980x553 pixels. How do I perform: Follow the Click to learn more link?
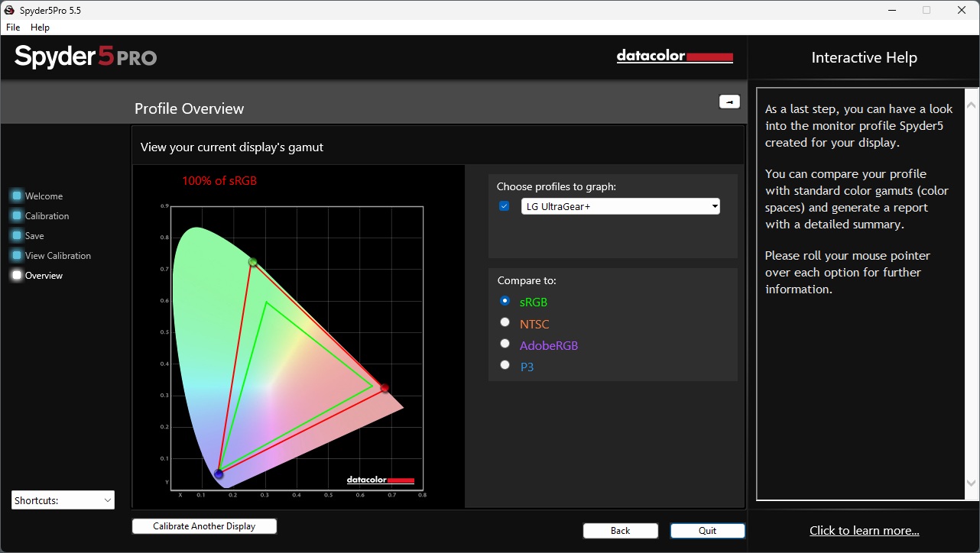click(x=864, y=531)
